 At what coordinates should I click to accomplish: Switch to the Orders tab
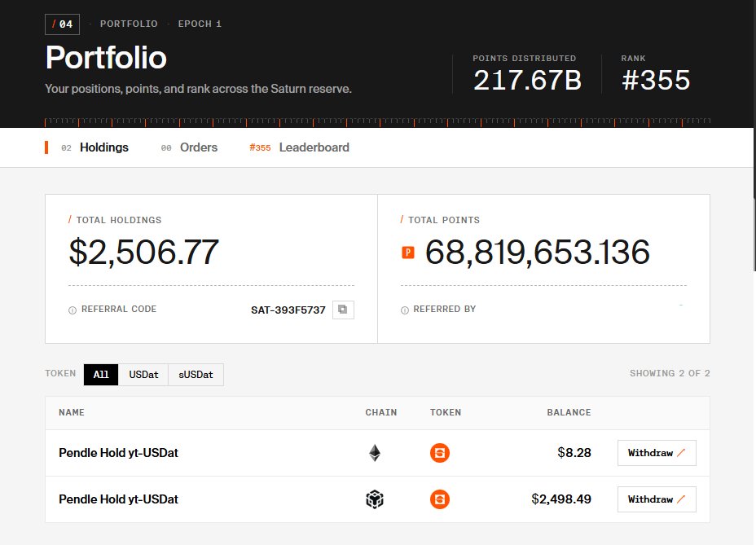click(189, 147)
